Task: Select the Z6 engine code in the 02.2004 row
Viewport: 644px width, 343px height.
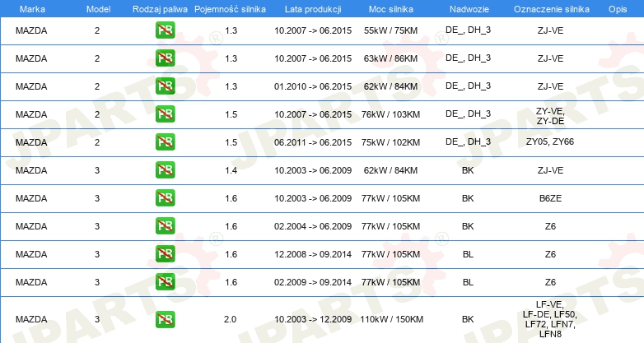Action: tap(550, 225)
